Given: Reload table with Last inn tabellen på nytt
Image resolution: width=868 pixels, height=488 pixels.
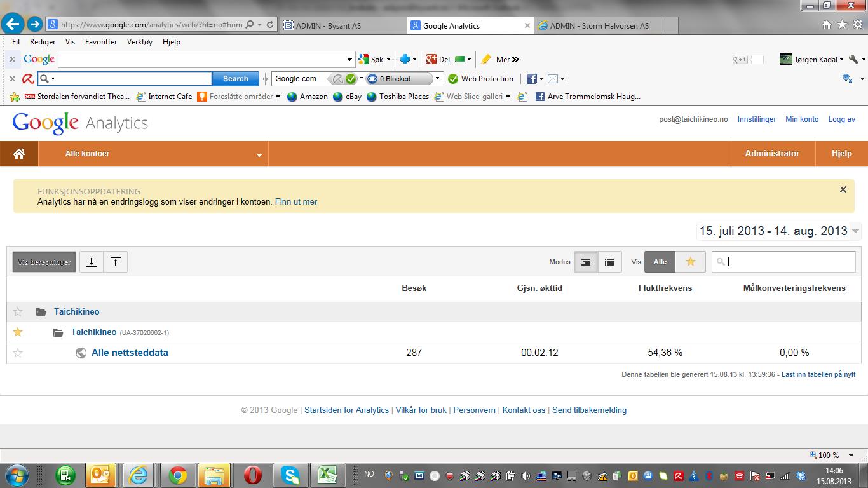Looking at the screenshot, I should 818,375.
